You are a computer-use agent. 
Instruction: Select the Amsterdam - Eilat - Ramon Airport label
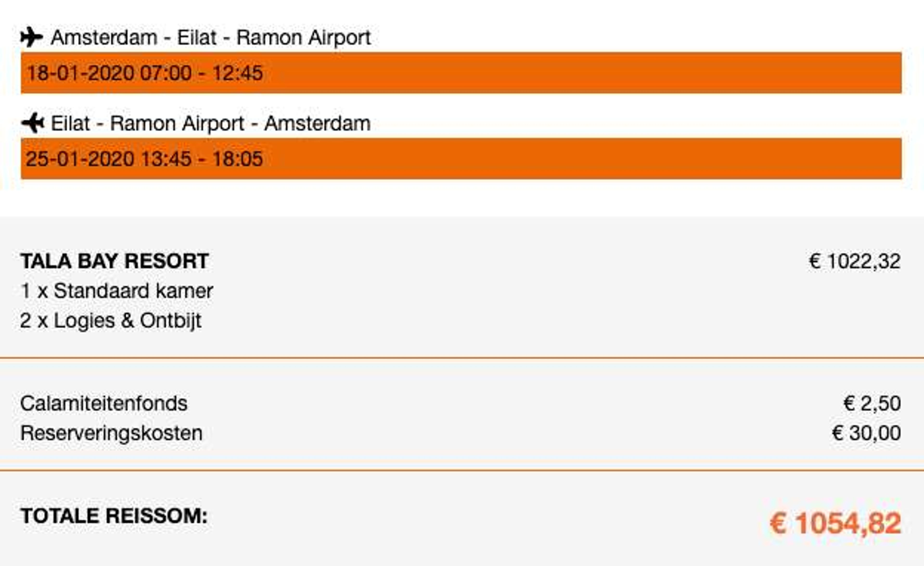pos(211,38)
